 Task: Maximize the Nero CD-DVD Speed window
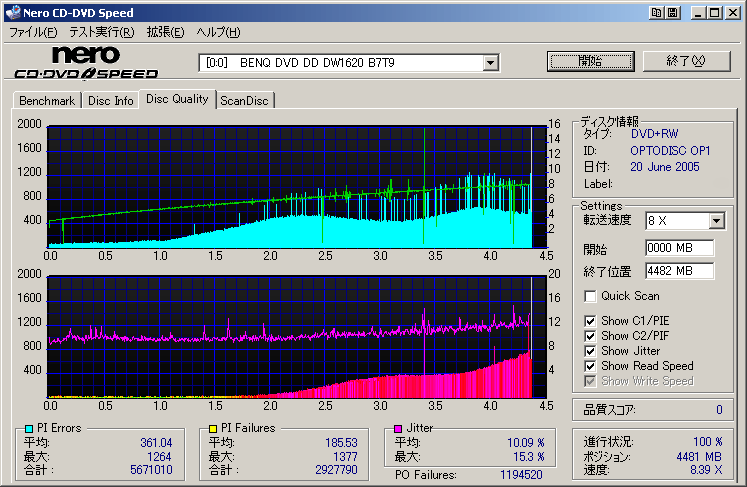click(x=715, y=13)
